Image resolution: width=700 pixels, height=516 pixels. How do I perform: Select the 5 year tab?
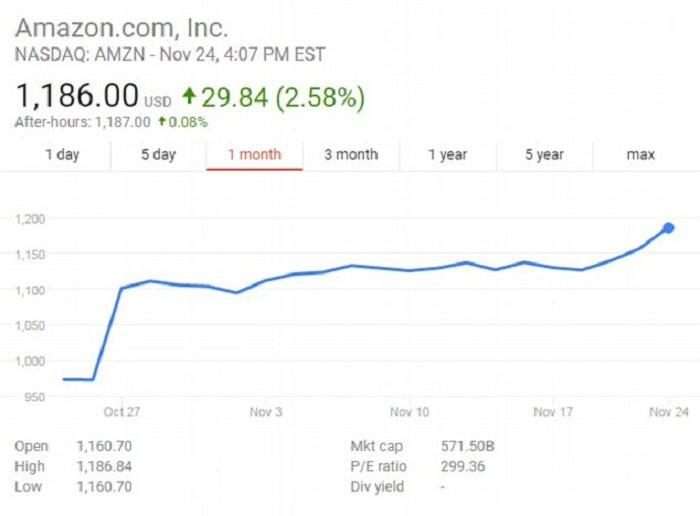click(544, 154)
